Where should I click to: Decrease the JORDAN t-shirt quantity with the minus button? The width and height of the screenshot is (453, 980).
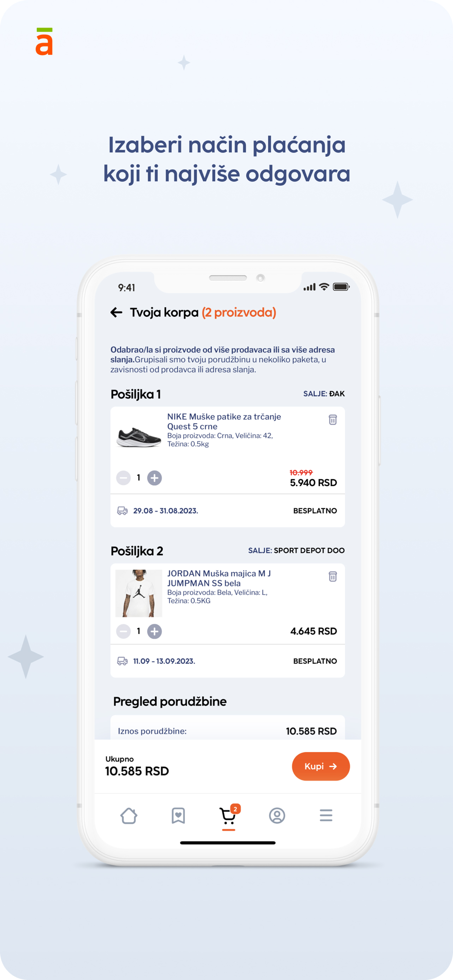[x=124, y=632]
